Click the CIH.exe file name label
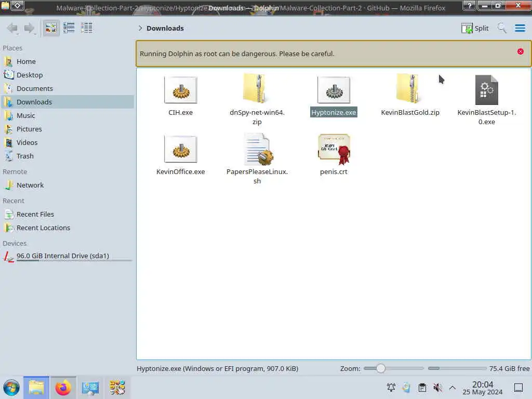 click(x=180, y=112)
